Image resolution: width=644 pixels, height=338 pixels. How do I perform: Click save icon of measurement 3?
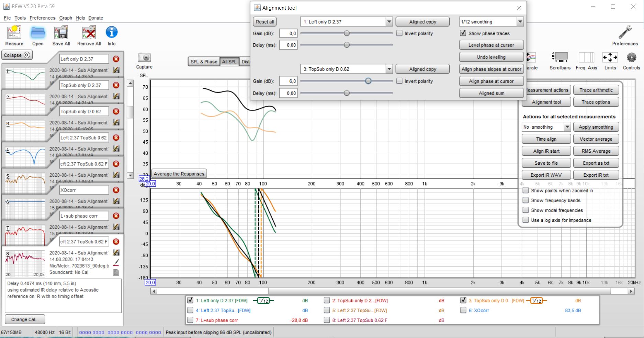pyautogui.click(x=116, y=122)
